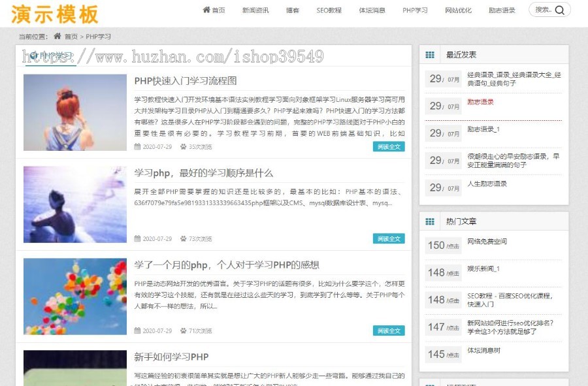Open the colorful balloons thumbnail
Viewport: 588px width, 386px height.
[75, 297]
